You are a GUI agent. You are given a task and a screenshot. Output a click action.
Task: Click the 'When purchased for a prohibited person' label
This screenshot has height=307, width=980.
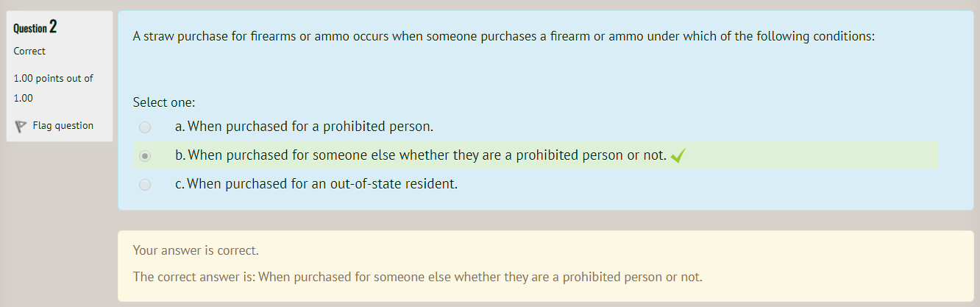[x=310, y=127]
